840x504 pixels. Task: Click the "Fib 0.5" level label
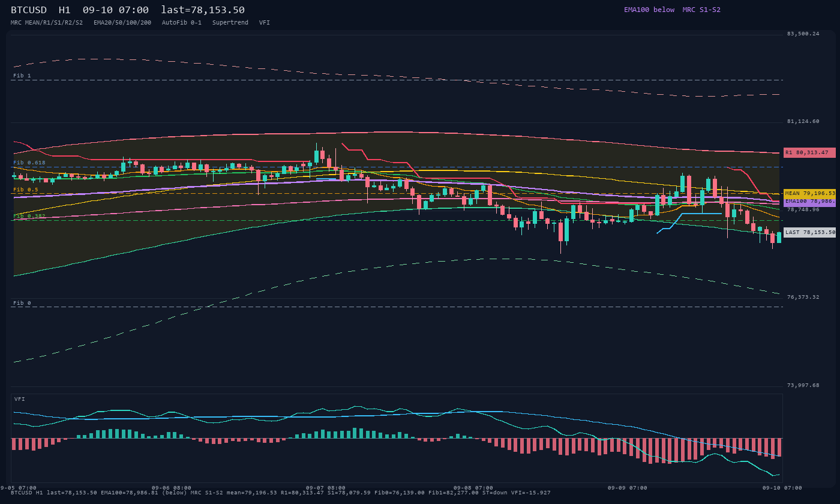(26, 190)
